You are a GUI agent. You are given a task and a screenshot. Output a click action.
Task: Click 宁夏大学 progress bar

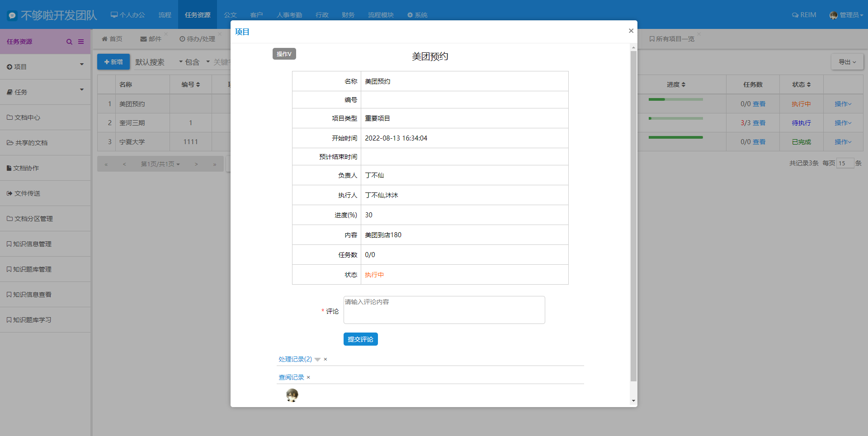pos(675,137)
